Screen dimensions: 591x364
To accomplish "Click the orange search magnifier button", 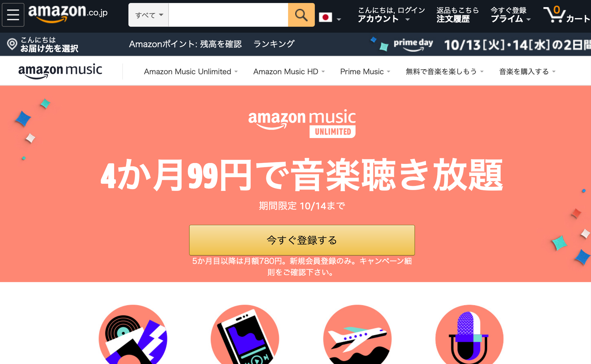I will pos(301,15).
